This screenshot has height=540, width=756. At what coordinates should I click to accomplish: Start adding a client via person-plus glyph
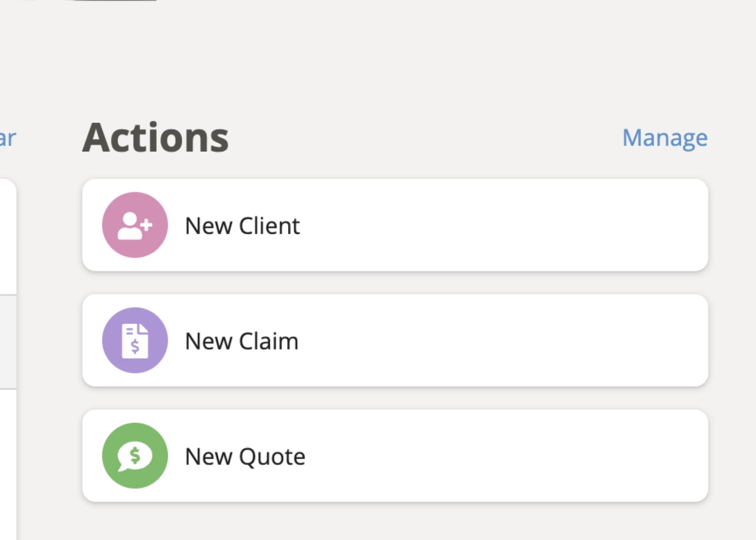point(135,226)
